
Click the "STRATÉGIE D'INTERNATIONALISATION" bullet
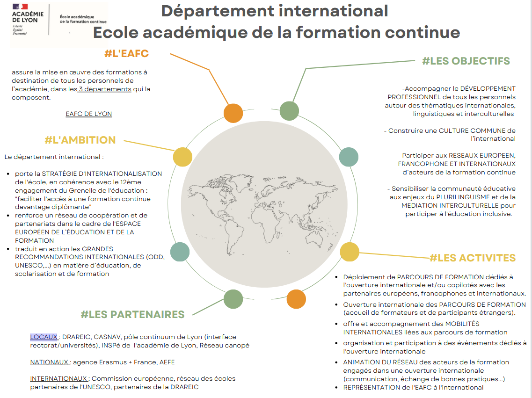tap(88, 190)
